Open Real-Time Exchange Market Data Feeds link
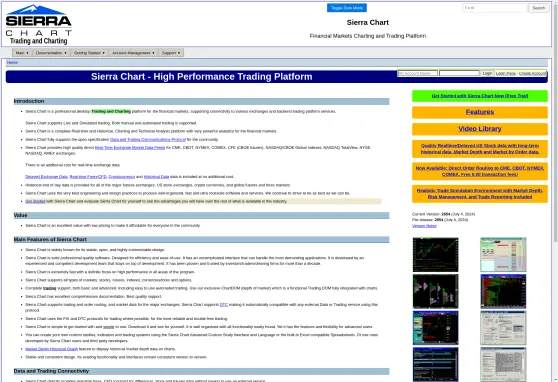This screenshot has width=558, height=382. 130,147
